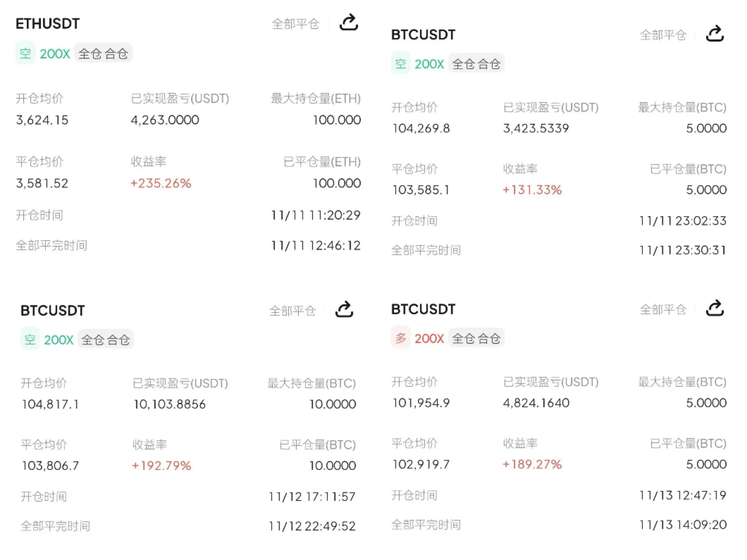Image resolution: width=747 pixels, height=560 pixels.
Task: Click the +131.33% return rate
Action: 532,190
